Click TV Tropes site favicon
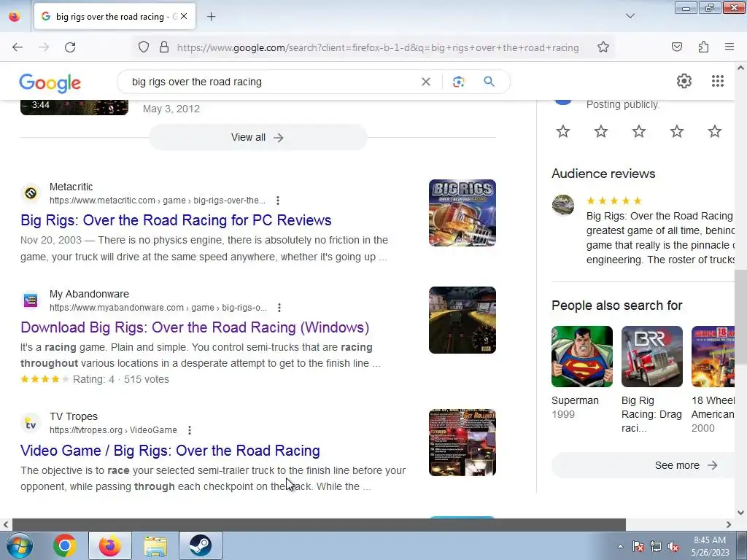This screenshot has width=747, height=560. coord(31,424)
